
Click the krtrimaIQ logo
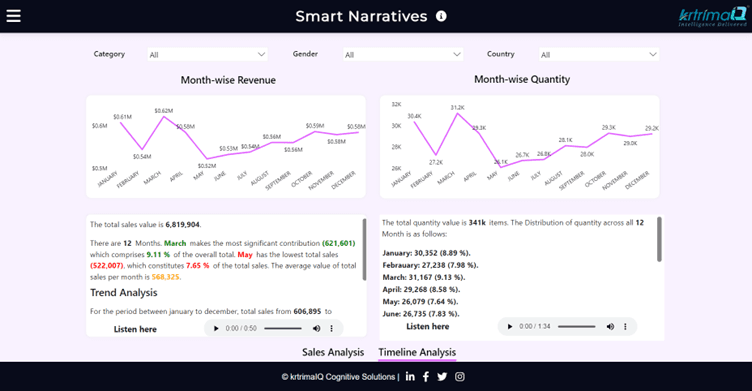pyautogui.click(x=712, y=17)
